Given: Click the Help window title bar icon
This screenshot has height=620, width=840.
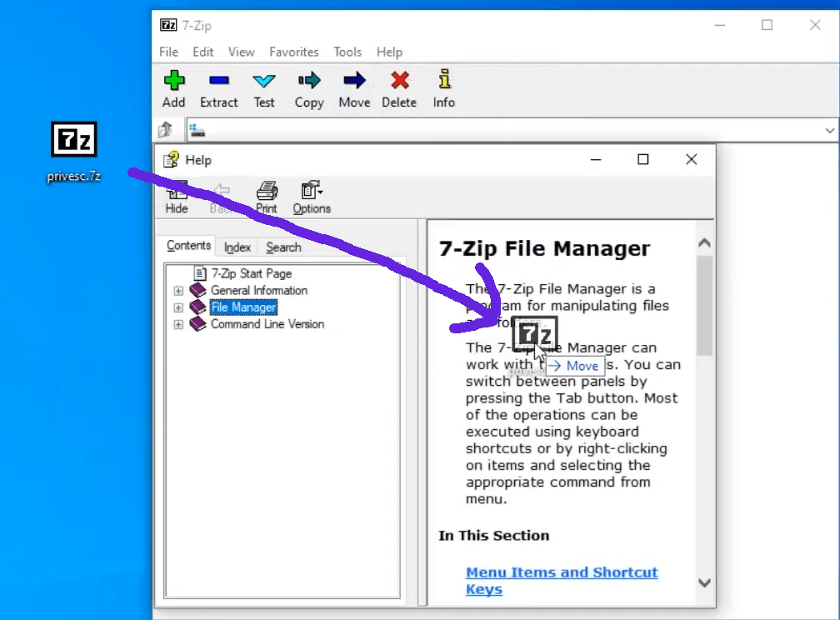Looking at the screenshot, I should [172, 160].
